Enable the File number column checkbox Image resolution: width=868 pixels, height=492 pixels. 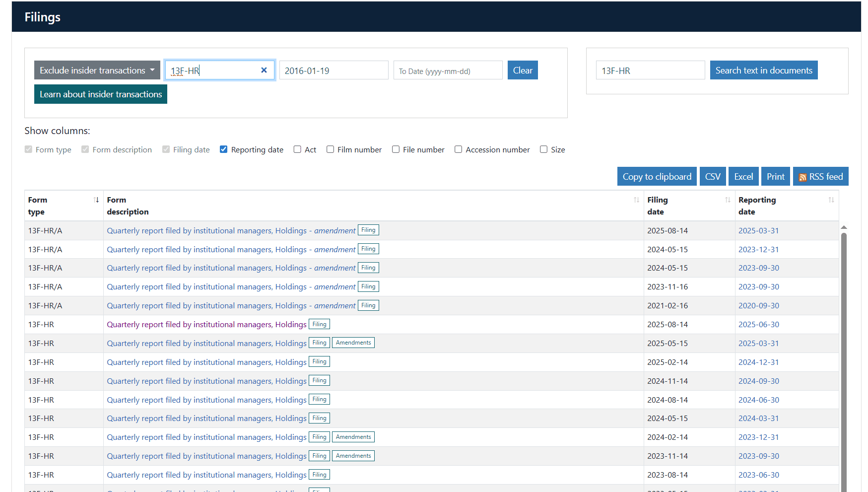[396, 149]
